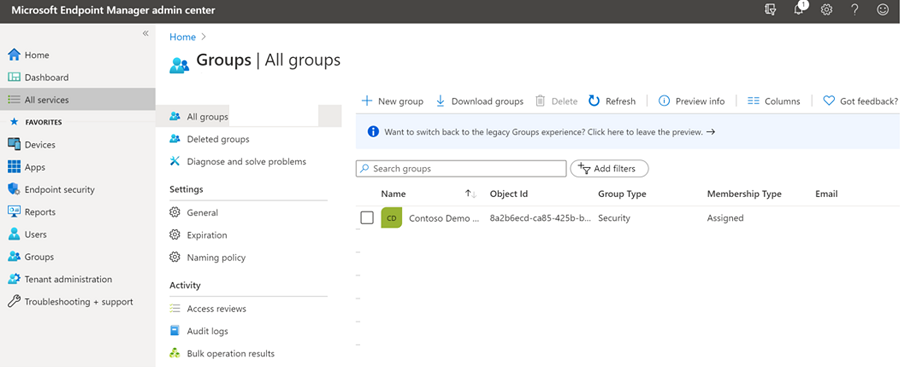Check the Contoso Demo group checkbox
900x367 pixels.
367,218
